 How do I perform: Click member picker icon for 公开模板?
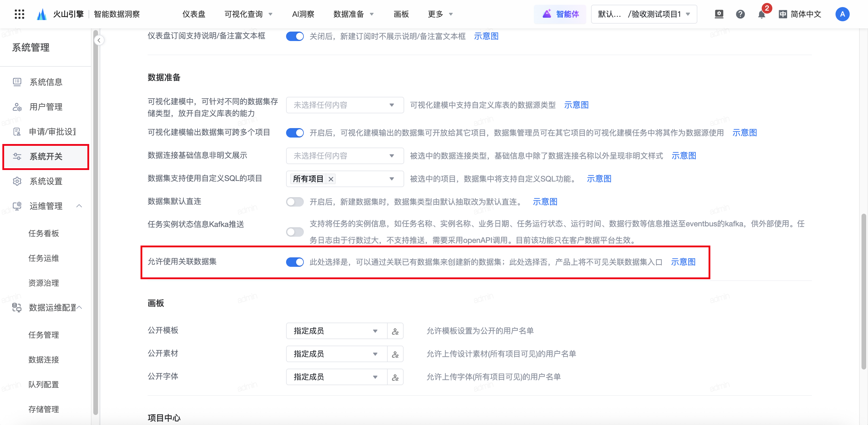coord(395,331)
